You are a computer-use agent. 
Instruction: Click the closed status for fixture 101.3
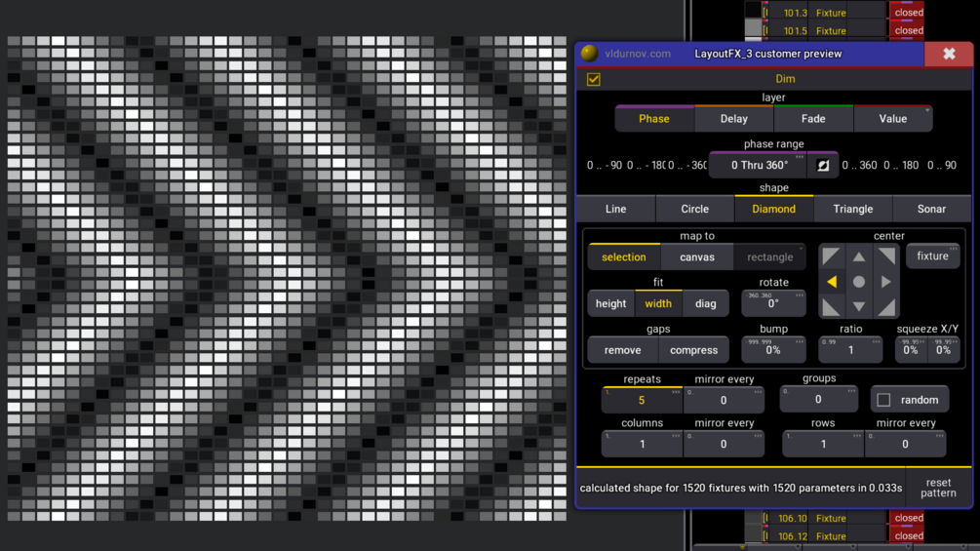point(908,12)
